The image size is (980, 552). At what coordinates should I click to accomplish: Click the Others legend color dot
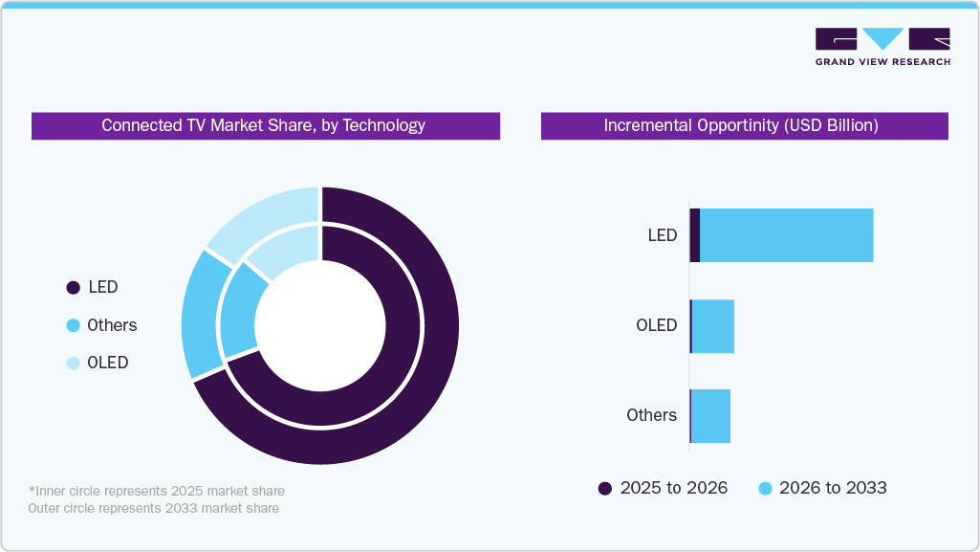[x=73, y=325]
